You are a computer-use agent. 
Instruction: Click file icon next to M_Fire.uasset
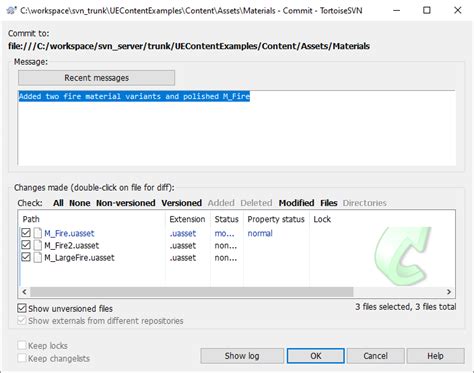38,233
